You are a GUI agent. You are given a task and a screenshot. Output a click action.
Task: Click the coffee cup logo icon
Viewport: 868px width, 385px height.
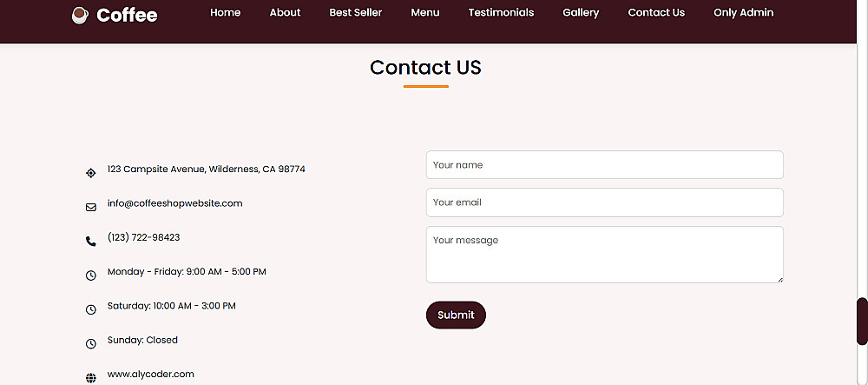click(80, 15)
